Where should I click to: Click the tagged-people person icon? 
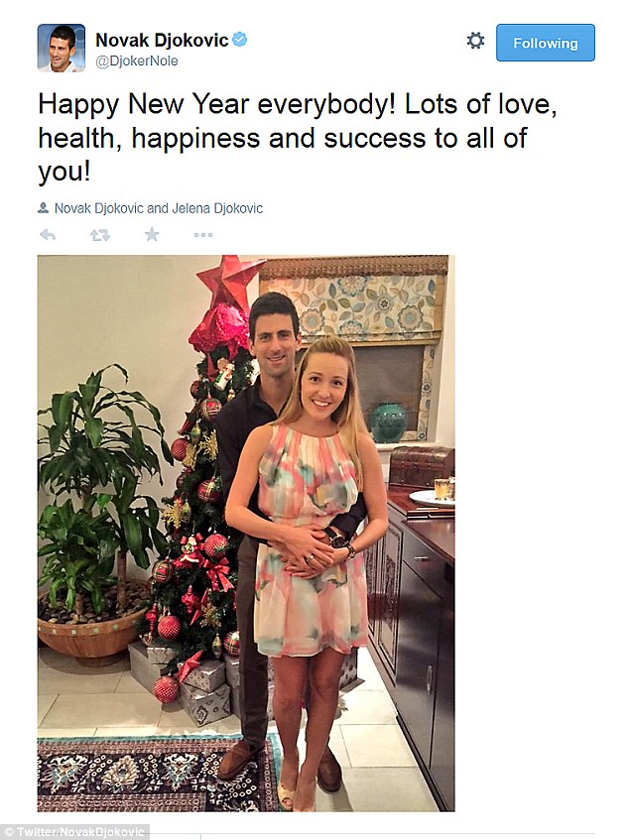point(44,208)
